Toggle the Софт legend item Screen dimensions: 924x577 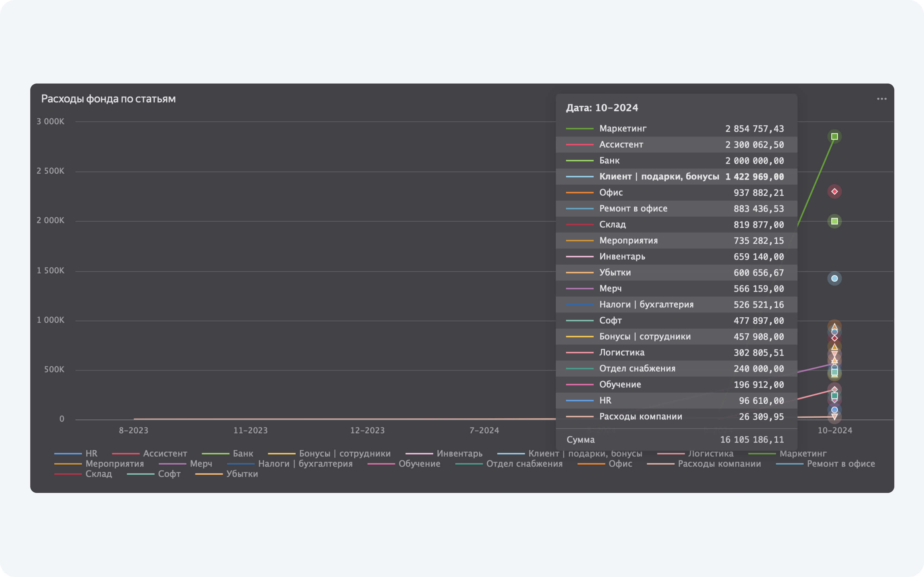coord(169,474)
